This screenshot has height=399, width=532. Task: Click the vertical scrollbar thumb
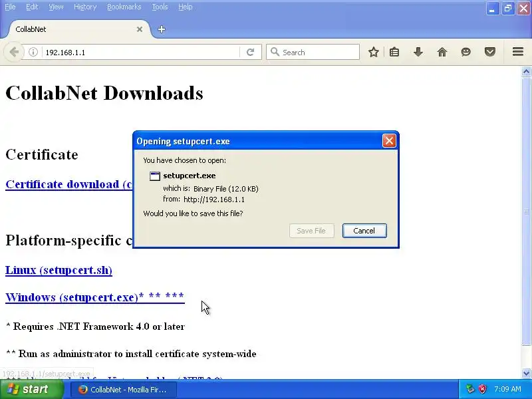tap(526, 211)
